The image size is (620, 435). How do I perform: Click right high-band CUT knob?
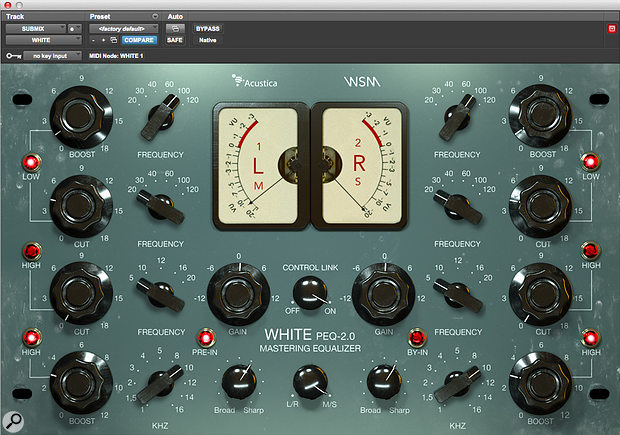tap(541, 294)
